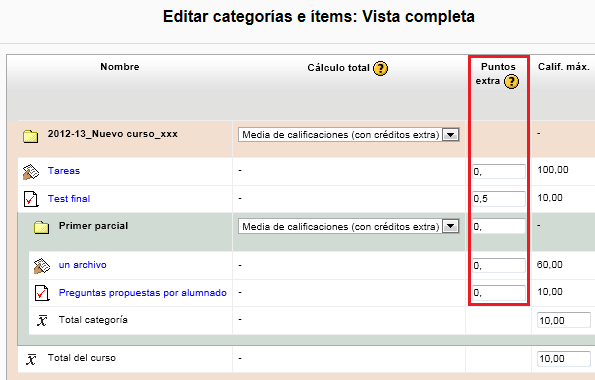This screenshot has width=595, height=380.
Task: Click the Total del curso label
Action: (82, 358)
